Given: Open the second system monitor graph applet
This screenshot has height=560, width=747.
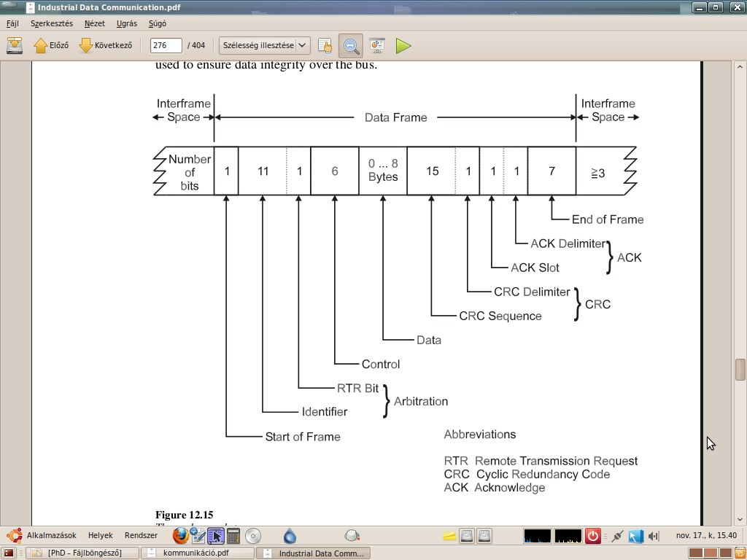Looking at the screenshot, I should pos(568,536).
